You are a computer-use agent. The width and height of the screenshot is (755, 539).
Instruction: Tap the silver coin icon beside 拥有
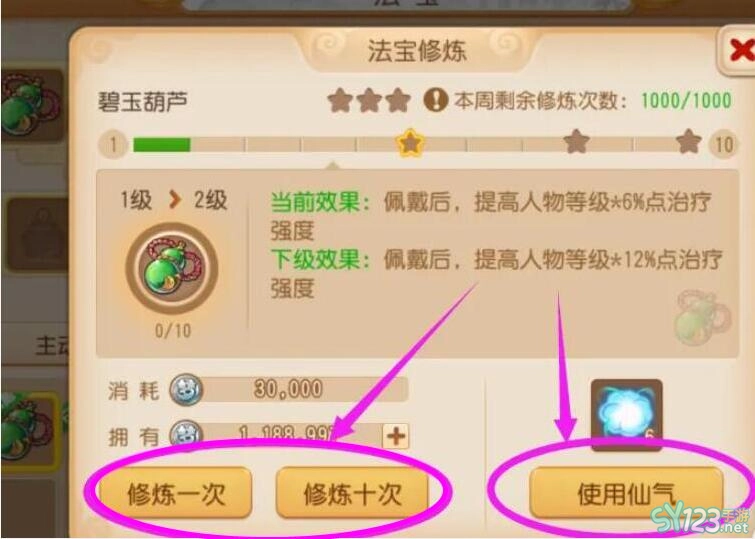click(x=186, y=433)
